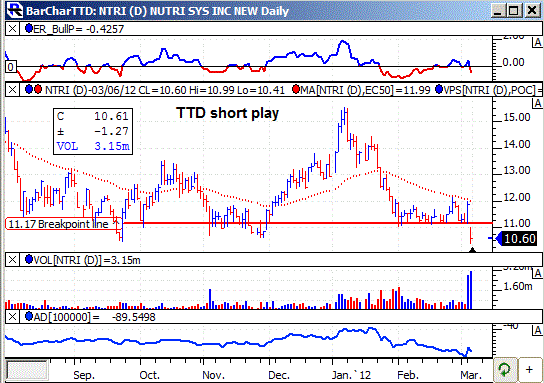The height and width of the screenshot is (383, 544).
Task: Click the VPS[NTRI (D),POC] header text
Action: 493,90
